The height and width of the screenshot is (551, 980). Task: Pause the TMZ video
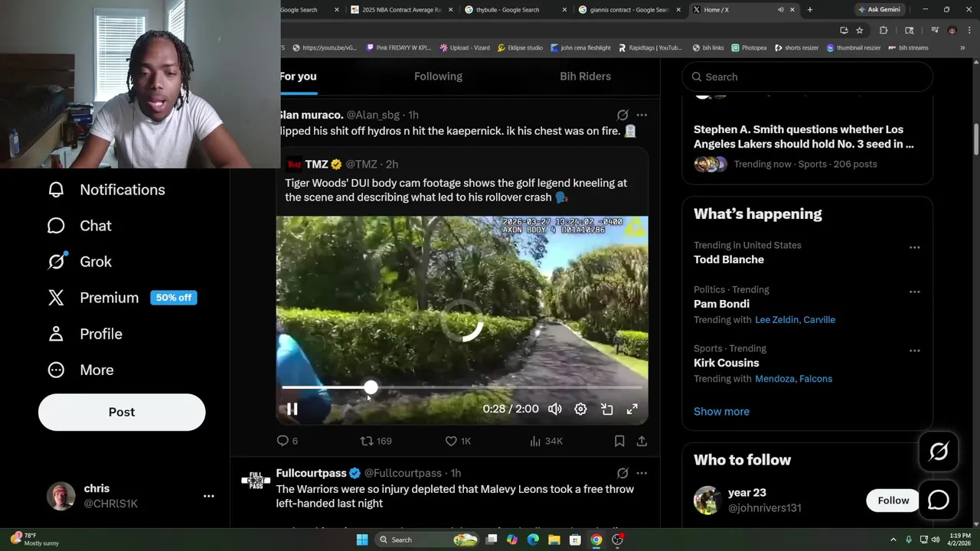292,409
